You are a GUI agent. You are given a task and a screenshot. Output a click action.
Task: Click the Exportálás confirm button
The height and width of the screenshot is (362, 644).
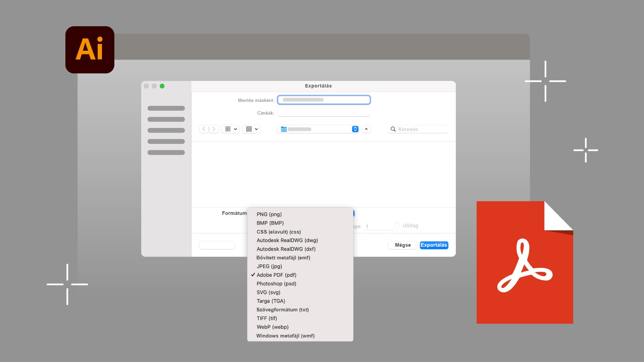pos(434,245)
